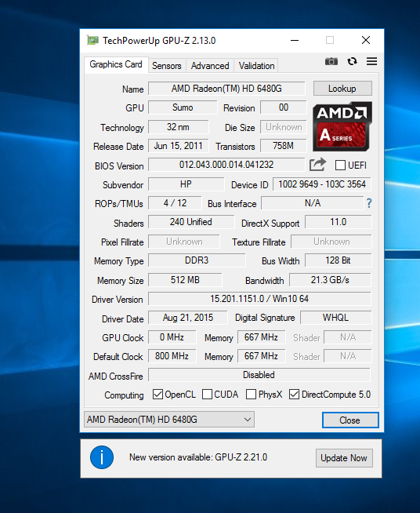
Task: Click the 'Computing' label
Action: (x=124, y=395)
